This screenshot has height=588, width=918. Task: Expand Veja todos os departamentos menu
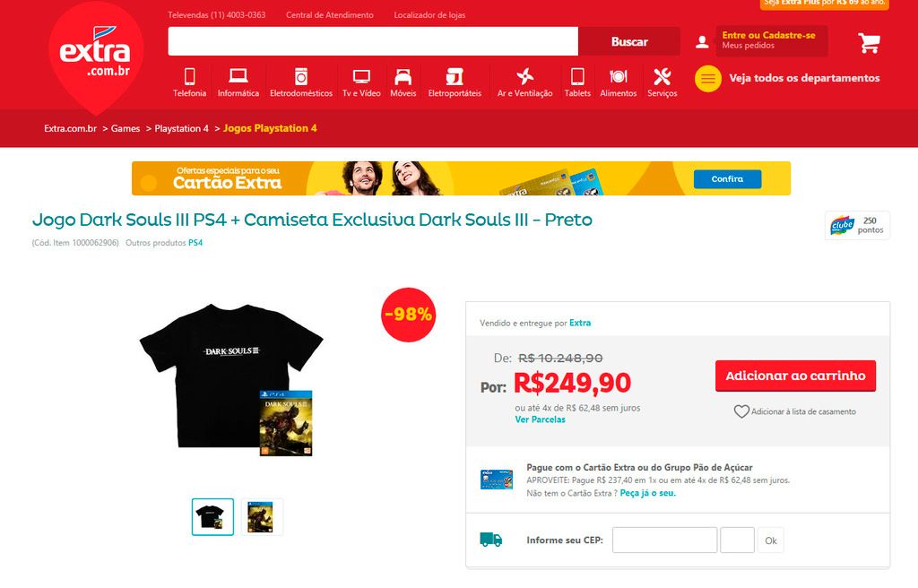[x=787, y=79]
